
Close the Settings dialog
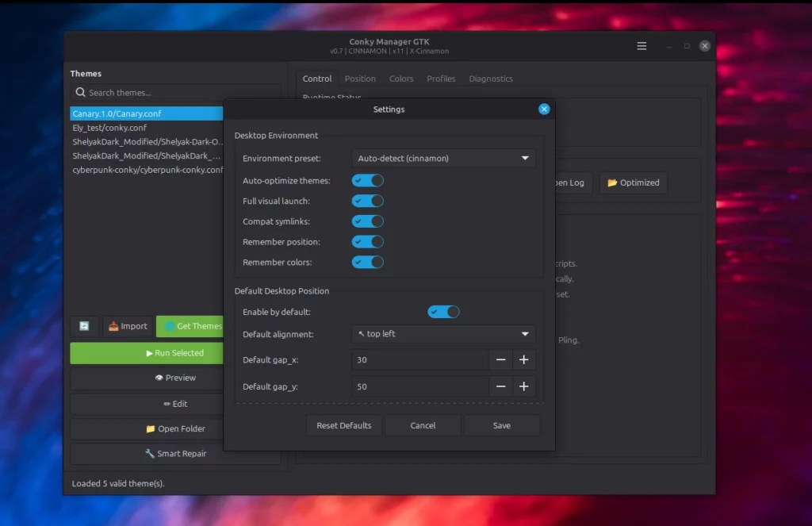(544, 109)
